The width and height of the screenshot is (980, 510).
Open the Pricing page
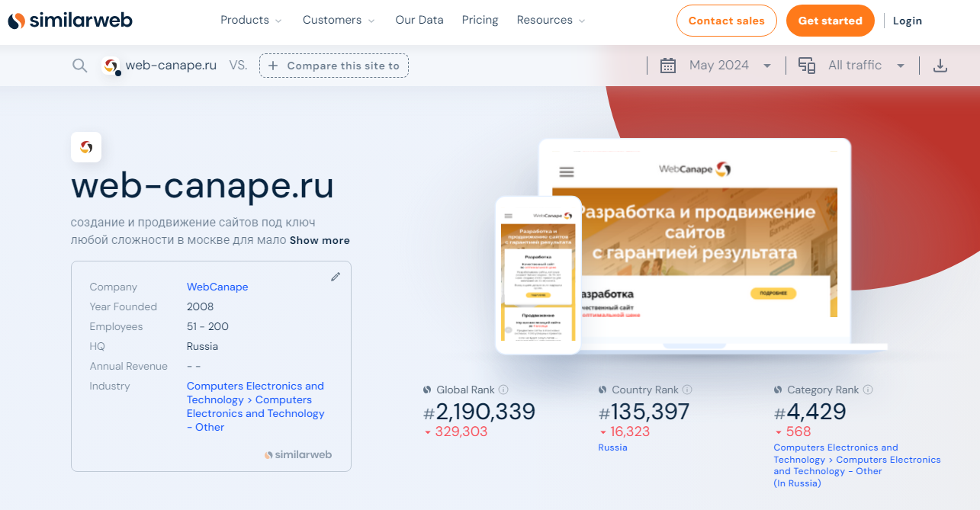480,21
